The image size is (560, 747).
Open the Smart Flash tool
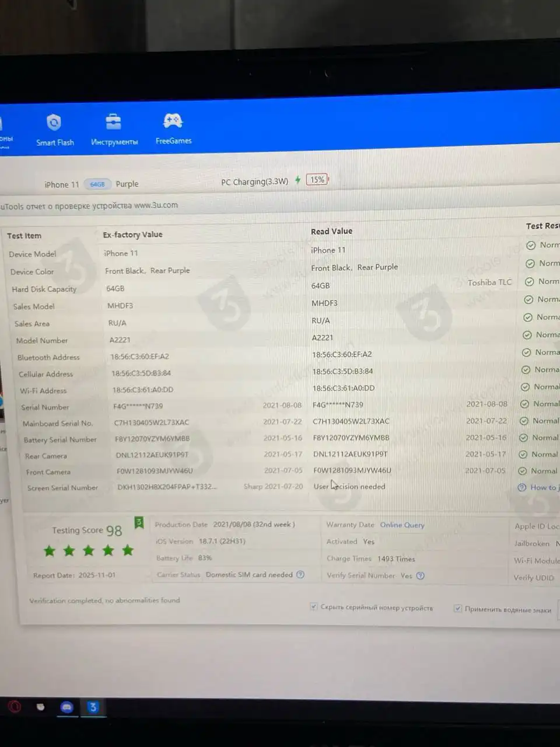54,130
